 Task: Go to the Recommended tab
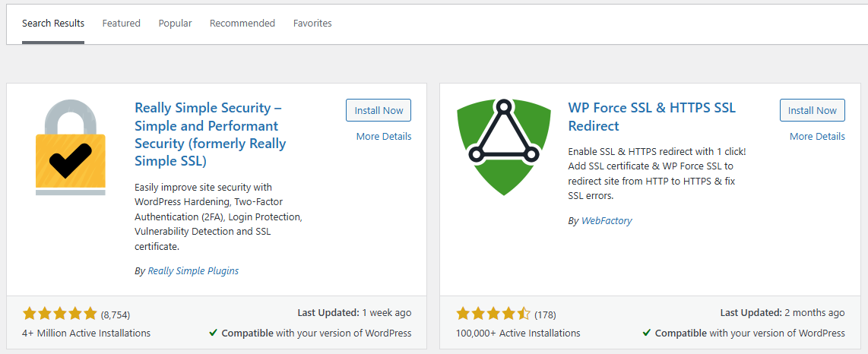[x=242, y=24]
